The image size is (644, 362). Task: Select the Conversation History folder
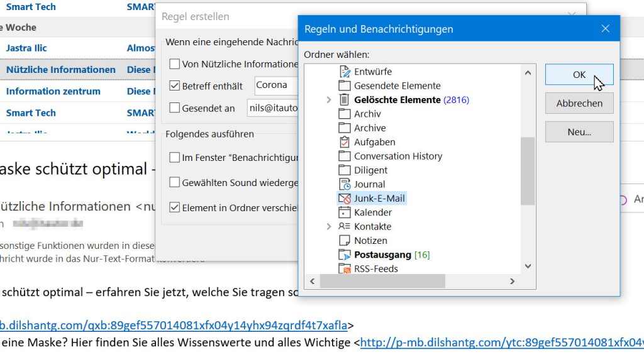click(397, 156)
